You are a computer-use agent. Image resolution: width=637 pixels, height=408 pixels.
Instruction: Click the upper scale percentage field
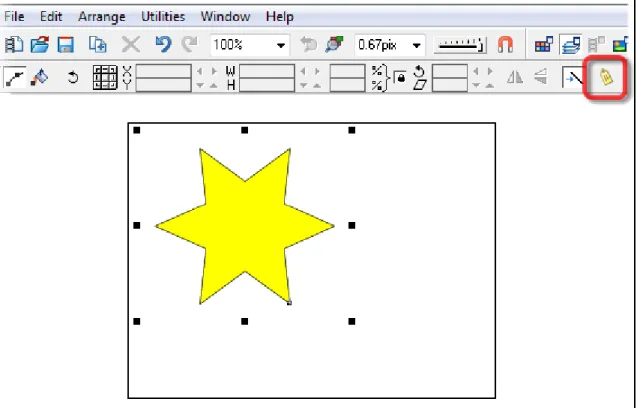(x=347, y=71)
